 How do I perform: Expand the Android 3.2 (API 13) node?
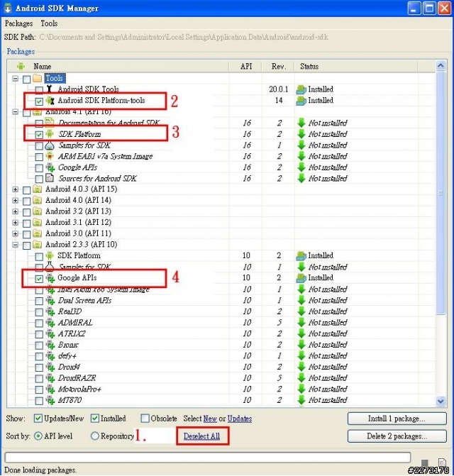15,211
